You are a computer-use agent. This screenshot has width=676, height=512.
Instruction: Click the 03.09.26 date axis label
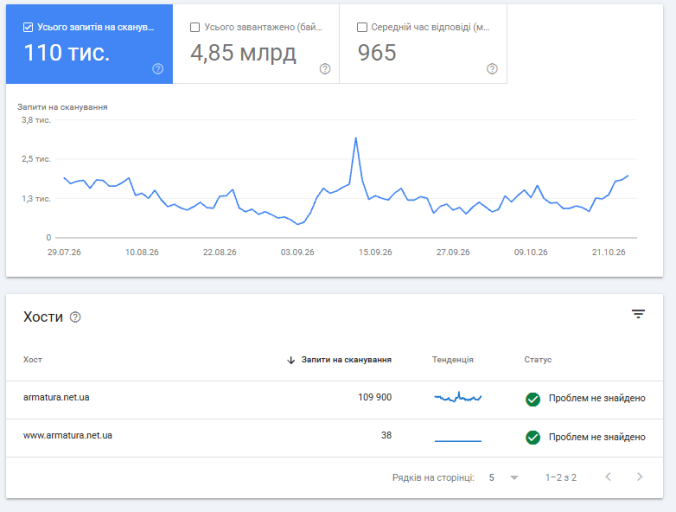(x=297, y=252)
